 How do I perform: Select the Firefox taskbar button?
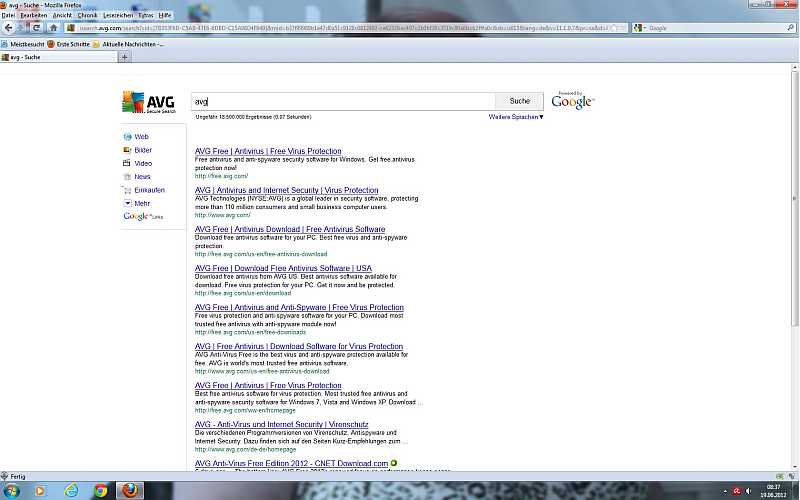(130, 490)
